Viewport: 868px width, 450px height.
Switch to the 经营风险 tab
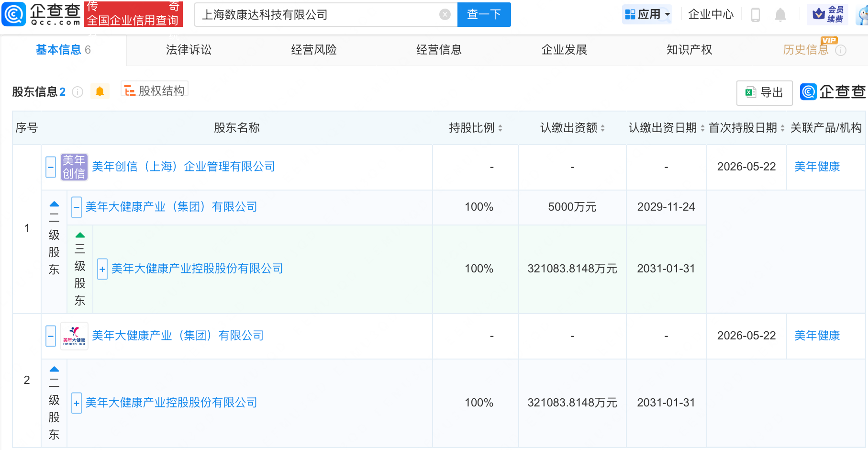(314, 50)
